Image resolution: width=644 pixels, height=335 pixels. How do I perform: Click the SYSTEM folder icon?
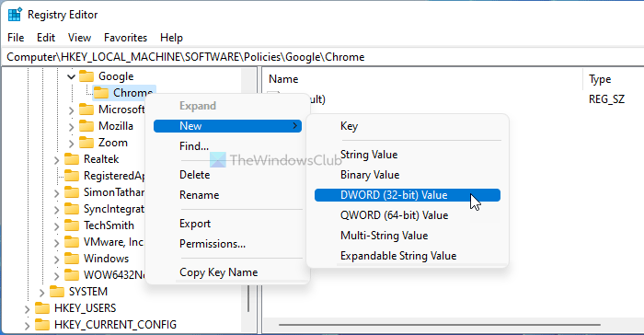(57, 292)
